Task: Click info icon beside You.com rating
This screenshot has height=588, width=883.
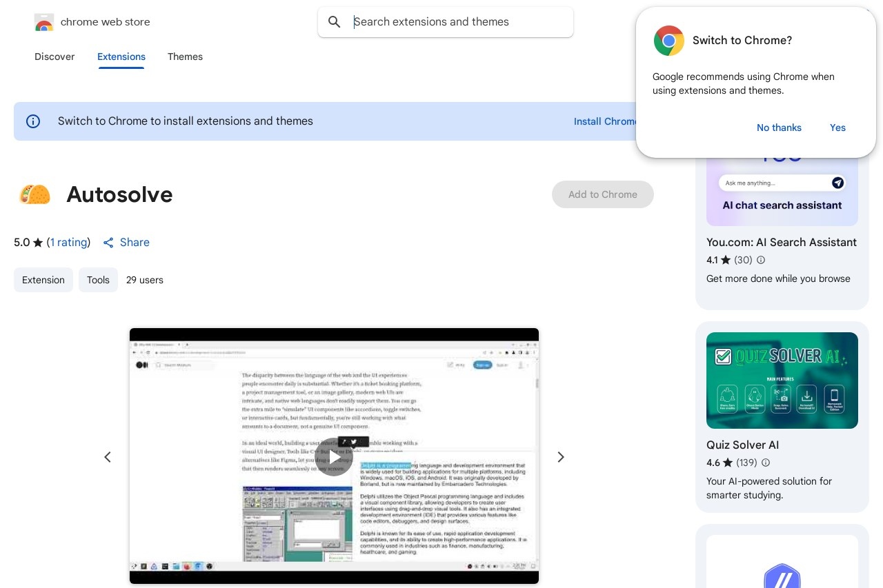Action: pyautogui.click(x=761, y=260)
